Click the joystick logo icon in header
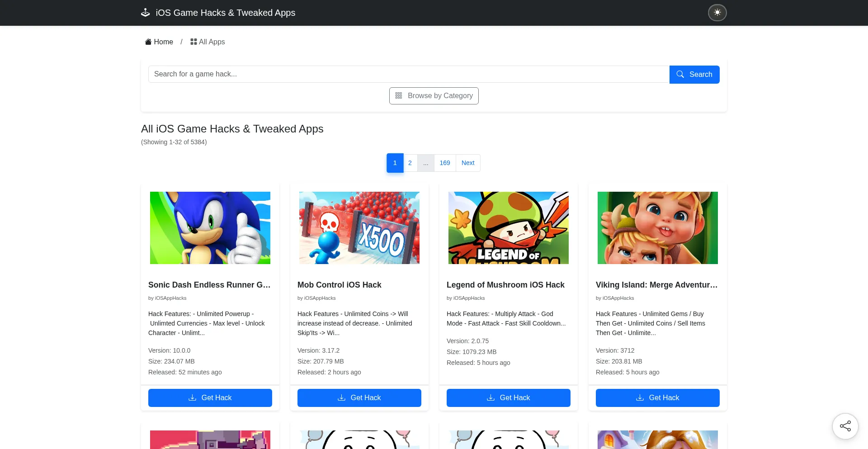 pyautogui.click(x=145, y=13)
